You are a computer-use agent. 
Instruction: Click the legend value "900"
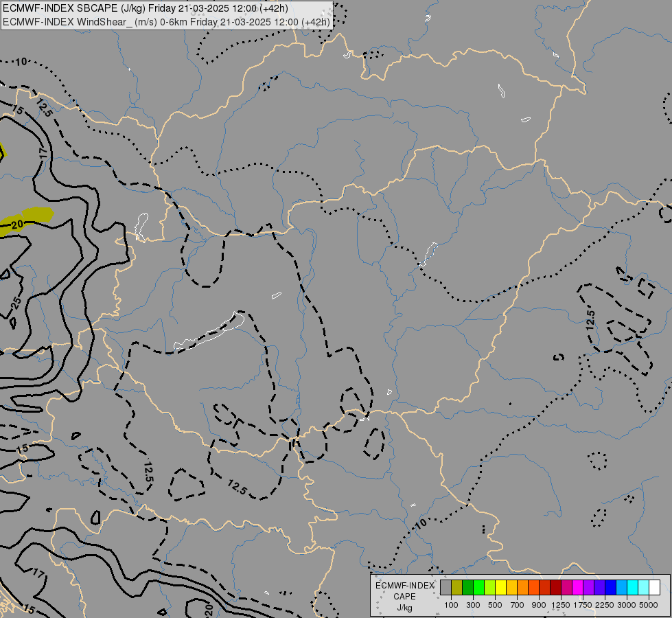[539, 605]
